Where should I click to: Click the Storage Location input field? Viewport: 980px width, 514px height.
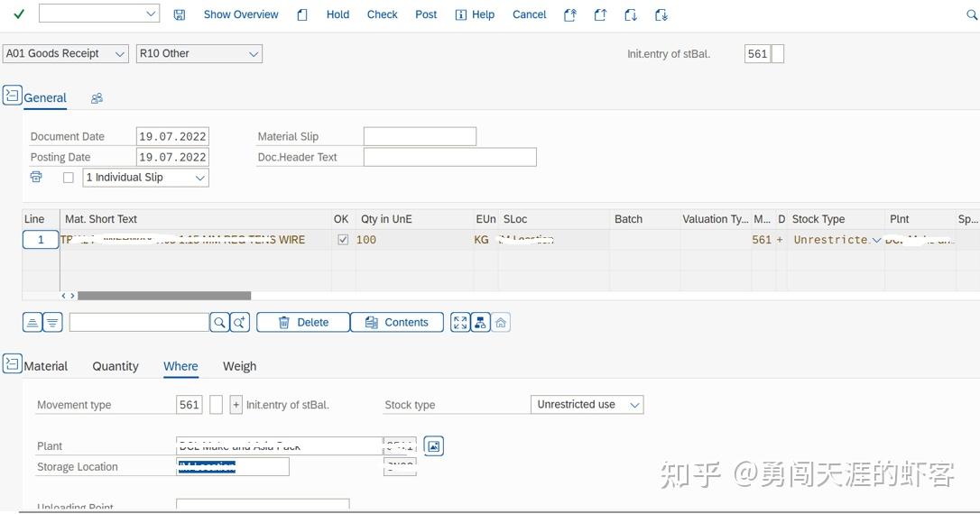233,466
